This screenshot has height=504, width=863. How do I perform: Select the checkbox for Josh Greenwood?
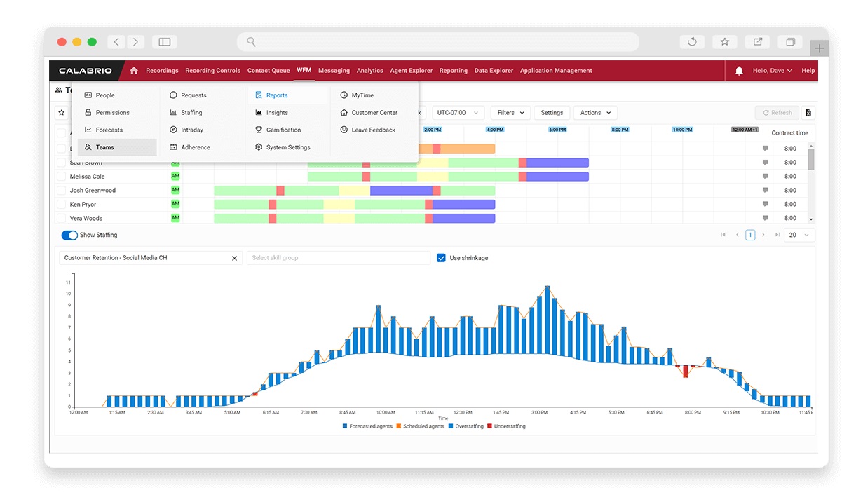coord(61,191)
